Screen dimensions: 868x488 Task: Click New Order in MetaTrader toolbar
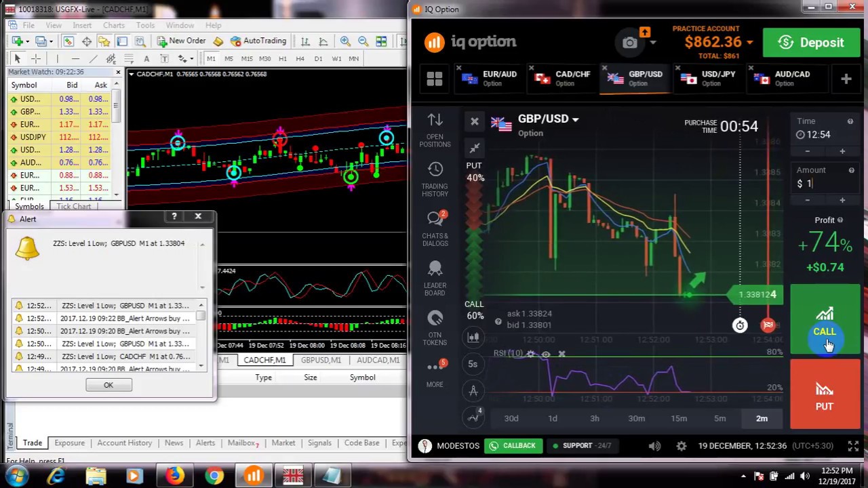point(181,41)
